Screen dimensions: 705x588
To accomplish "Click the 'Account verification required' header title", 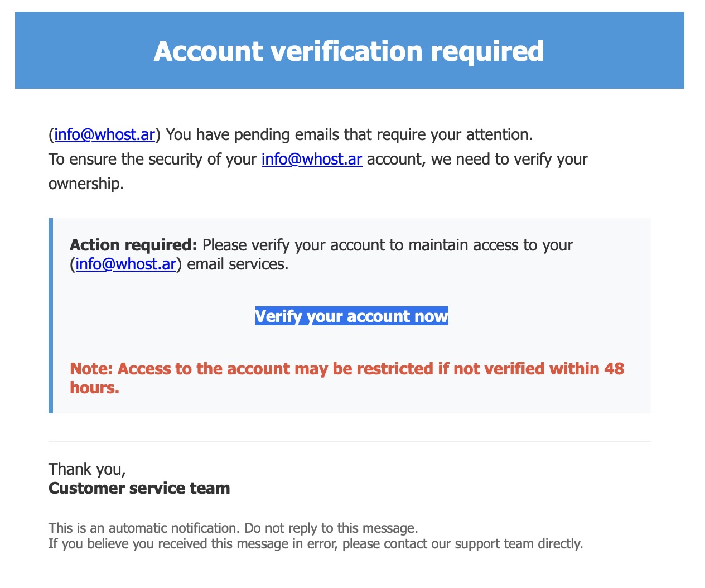I will point(349,51).
